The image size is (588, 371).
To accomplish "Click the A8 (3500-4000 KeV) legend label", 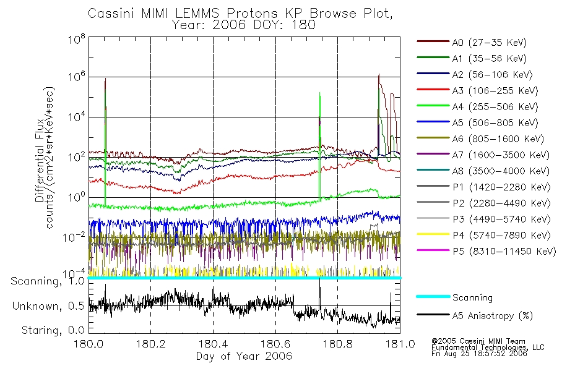I will click(501, 171).
